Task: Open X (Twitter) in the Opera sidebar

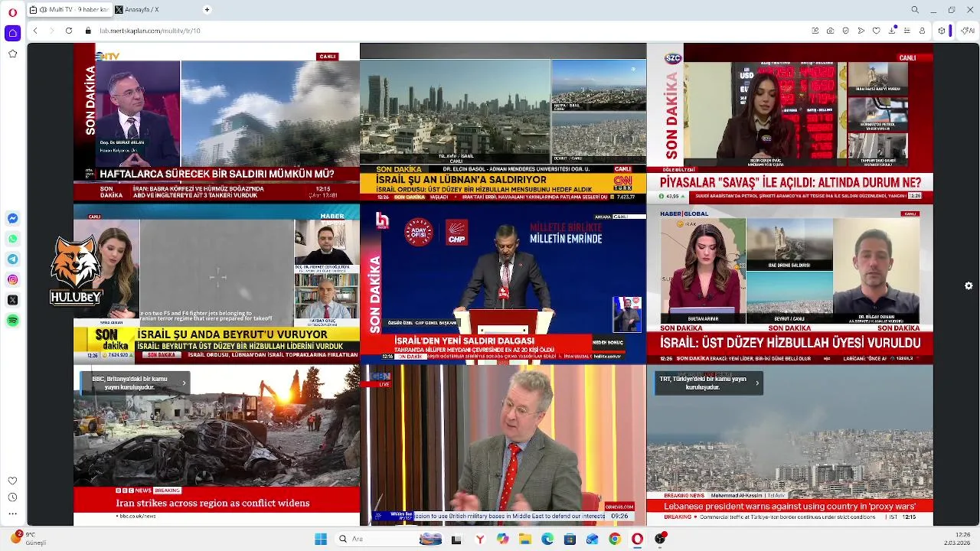Action: 12,300
